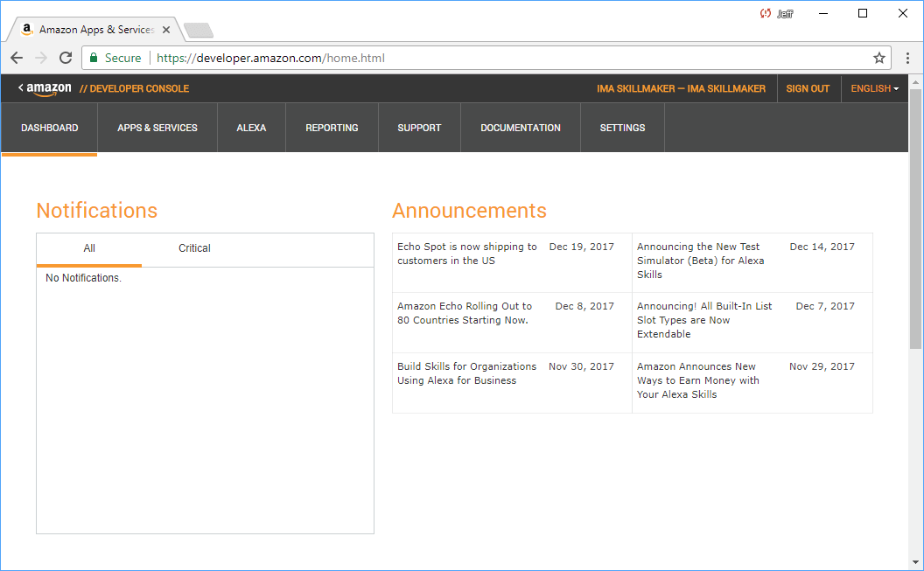
Task: Open the REPORTING menu item
Action: pyautogui.click(x=332, y=128)
